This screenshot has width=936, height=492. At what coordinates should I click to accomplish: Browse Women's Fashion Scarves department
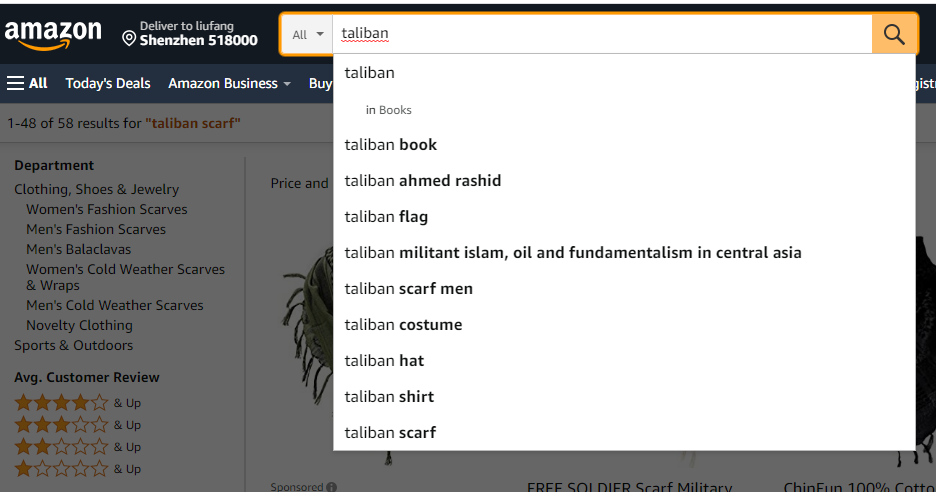coord(107,209)
